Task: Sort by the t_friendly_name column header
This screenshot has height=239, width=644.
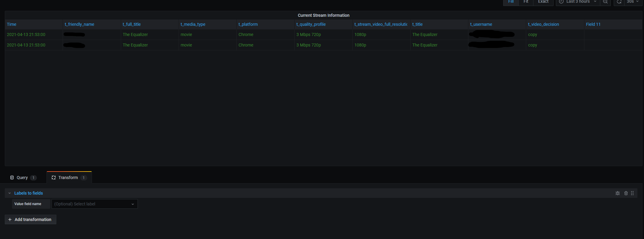Action: 79,24
